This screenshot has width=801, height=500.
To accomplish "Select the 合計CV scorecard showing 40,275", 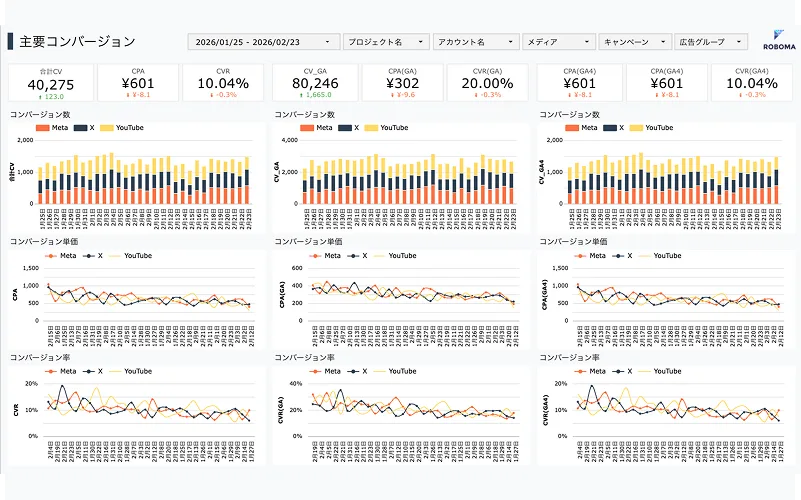I will click(51, 83).
